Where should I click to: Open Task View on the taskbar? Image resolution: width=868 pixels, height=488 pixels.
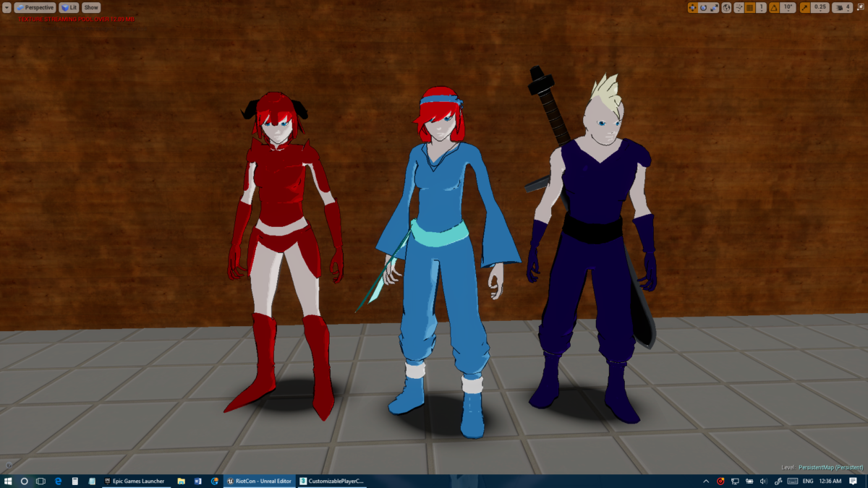coord(41,481)
